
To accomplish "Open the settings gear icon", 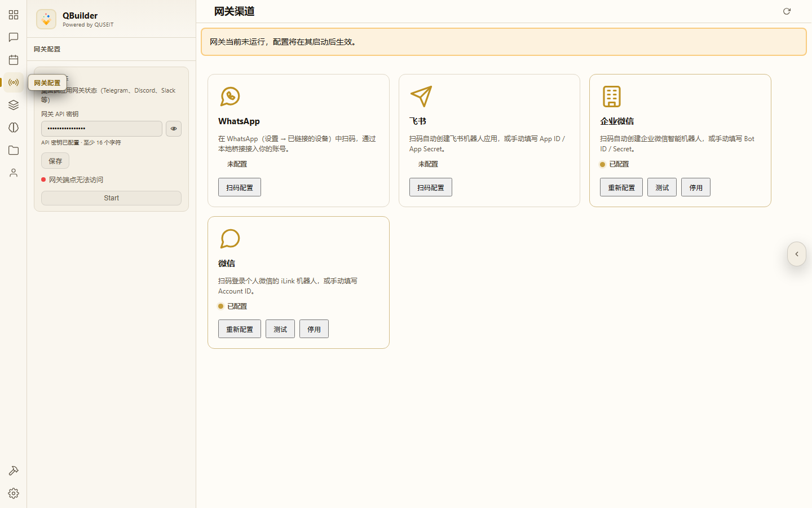I will click(x=14, y=493).
